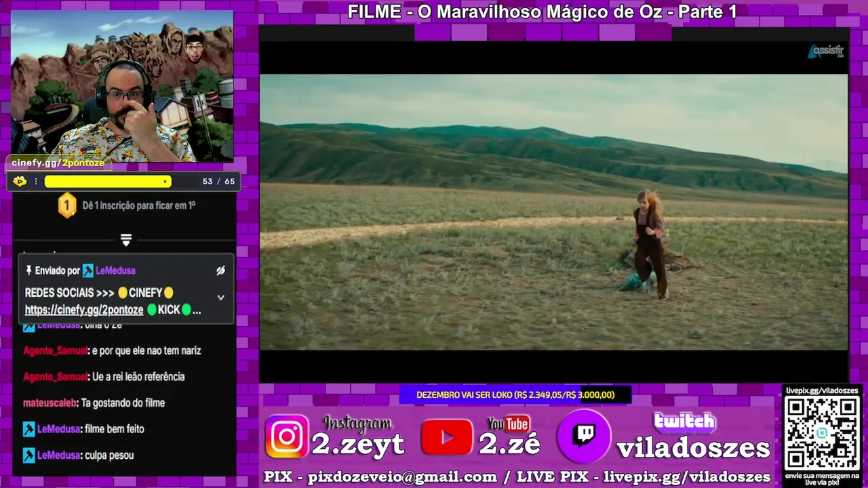Open the https://cinefy.gg/2pontoze link
868x488 pixels.
pos(84,310)
